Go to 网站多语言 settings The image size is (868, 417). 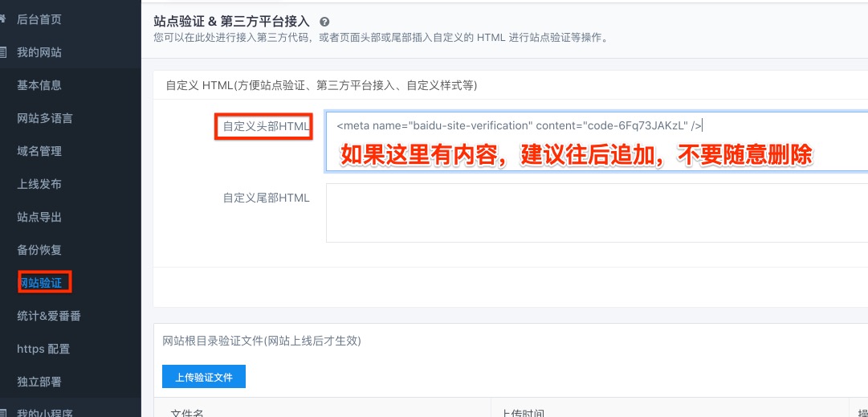point(45,118)
